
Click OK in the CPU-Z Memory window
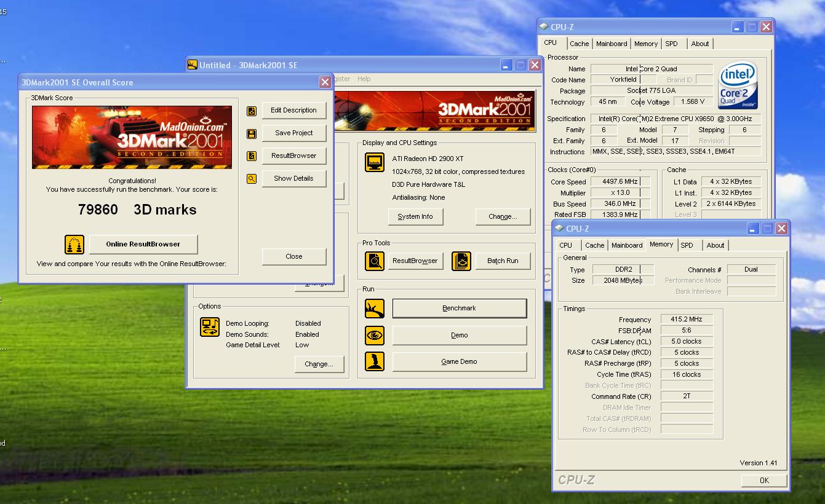tap(764, 481)
